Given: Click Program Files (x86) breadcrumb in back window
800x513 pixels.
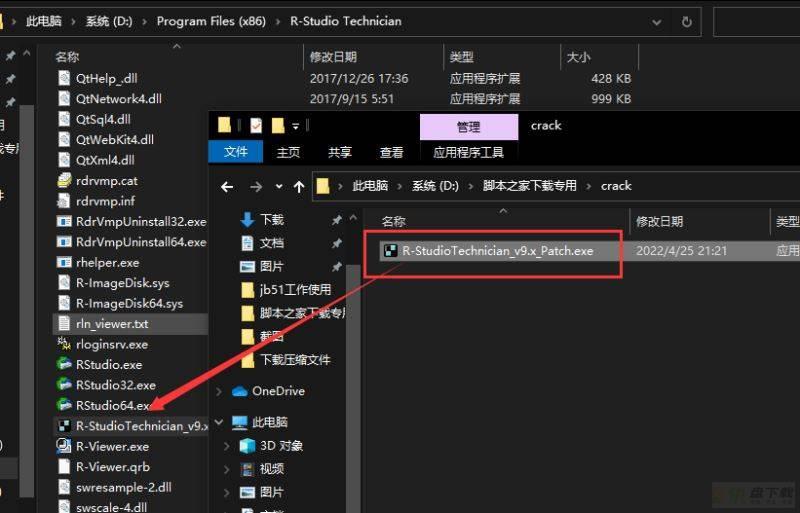Looking at the screenshot, I should pos(211,21).
